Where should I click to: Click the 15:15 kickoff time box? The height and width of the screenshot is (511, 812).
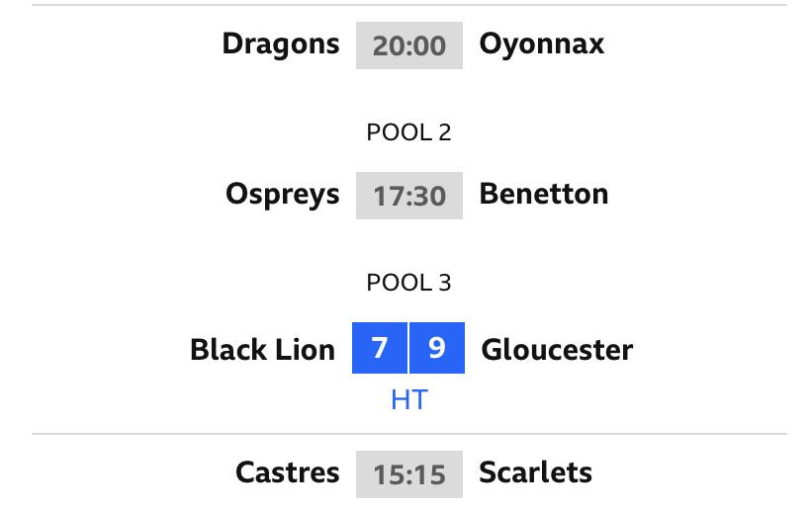409,474
